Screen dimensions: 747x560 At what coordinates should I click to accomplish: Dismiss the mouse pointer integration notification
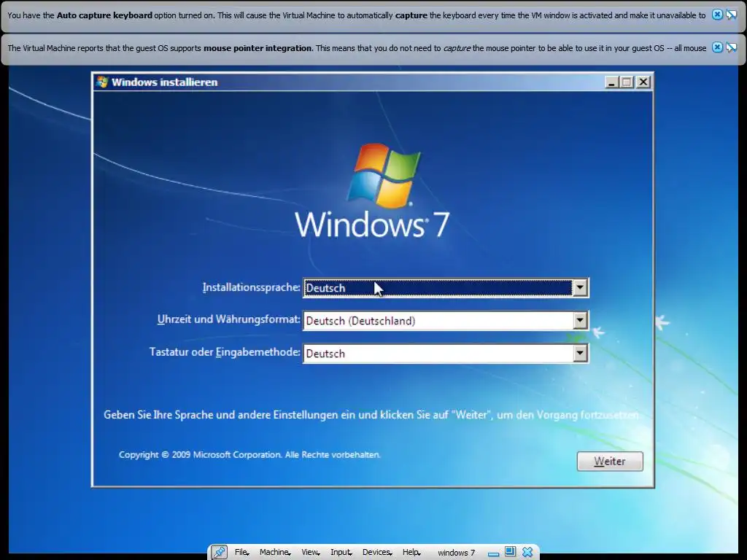pos(717,47)
